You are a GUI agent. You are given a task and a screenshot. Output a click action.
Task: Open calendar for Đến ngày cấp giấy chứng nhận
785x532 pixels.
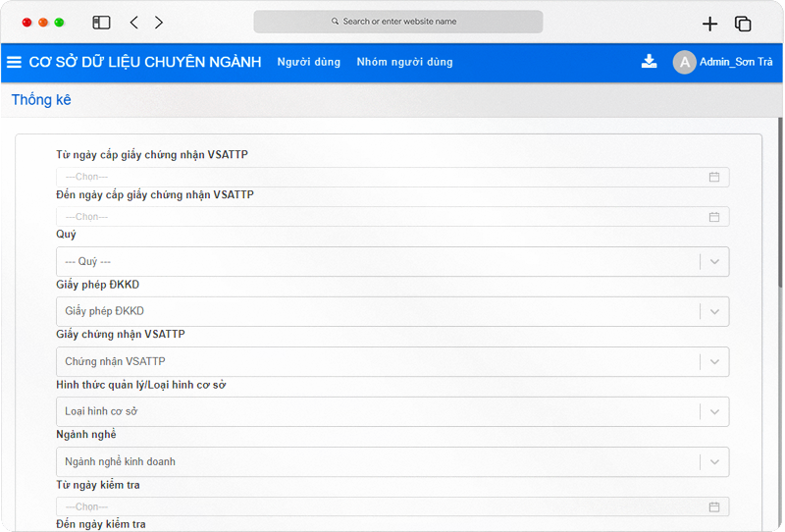click(714, 217)
